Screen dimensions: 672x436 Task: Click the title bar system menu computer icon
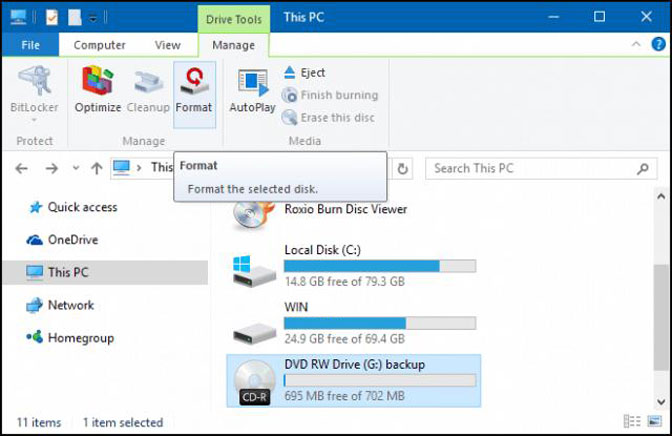click(18, 17)
